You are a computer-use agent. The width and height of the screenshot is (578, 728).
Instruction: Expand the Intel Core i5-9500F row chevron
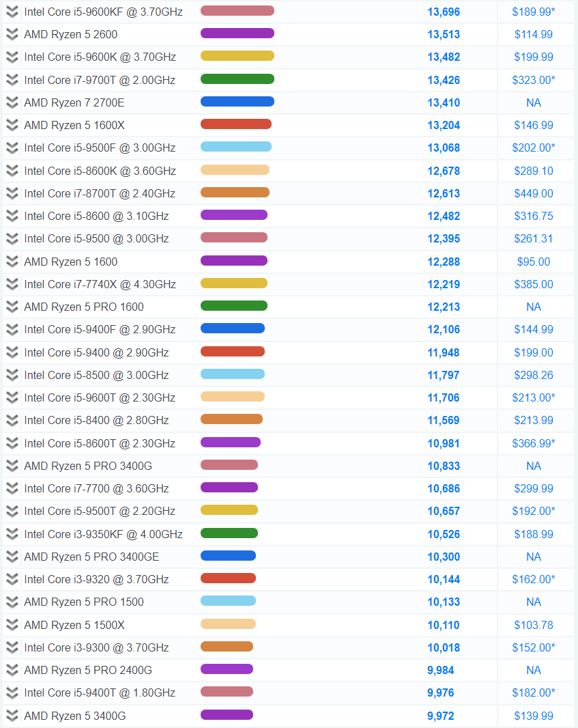[12, 148]
